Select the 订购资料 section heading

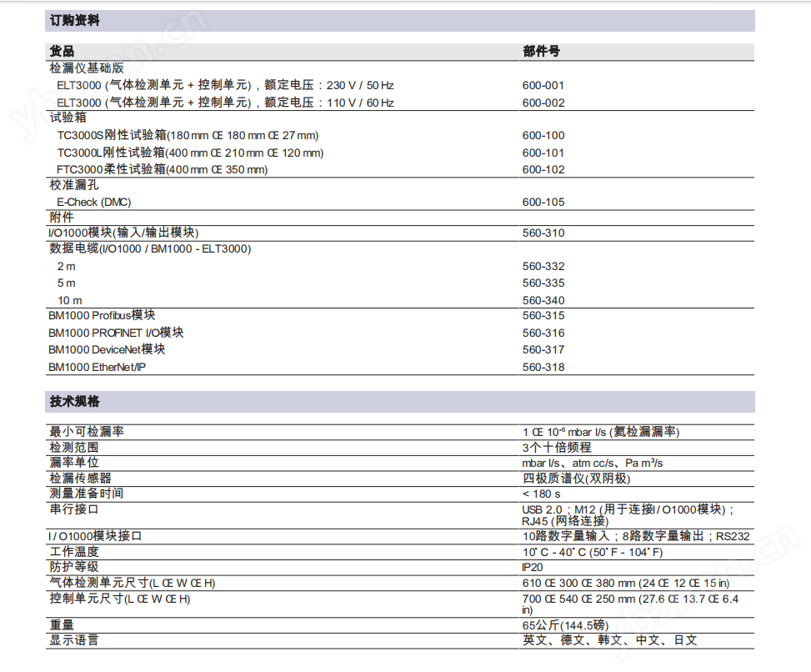[x=74, y=21]
